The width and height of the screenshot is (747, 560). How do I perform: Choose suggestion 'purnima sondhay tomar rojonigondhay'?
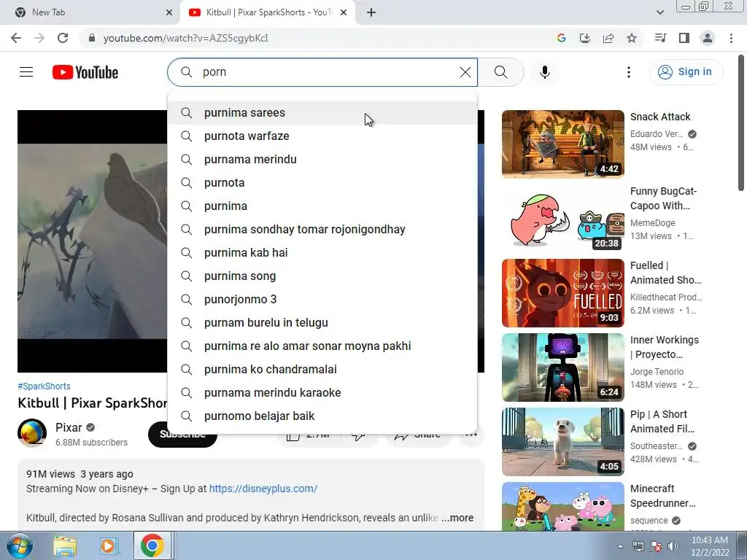(322, 230)
